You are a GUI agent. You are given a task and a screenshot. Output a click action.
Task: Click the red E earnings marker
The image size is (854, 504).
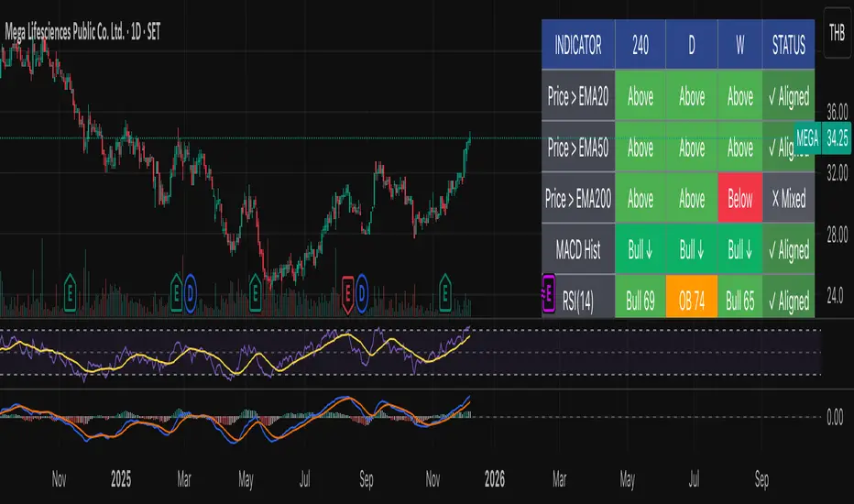coord(348,291)
